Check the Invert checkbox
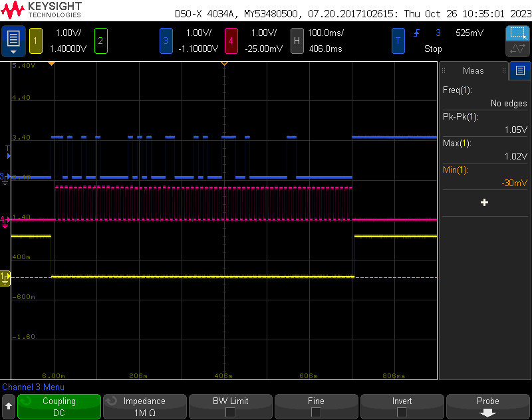The height and width of the screenshot is (420, 532). 402,412
